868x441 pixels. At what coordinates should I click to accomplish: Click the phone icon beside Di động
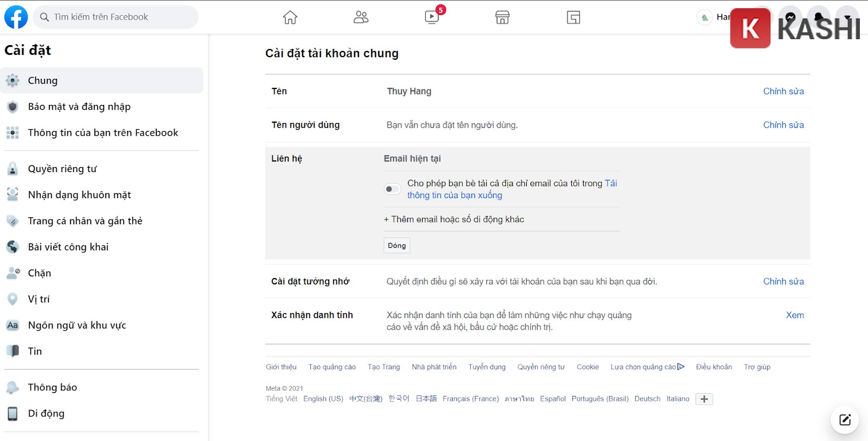[12, 413]
